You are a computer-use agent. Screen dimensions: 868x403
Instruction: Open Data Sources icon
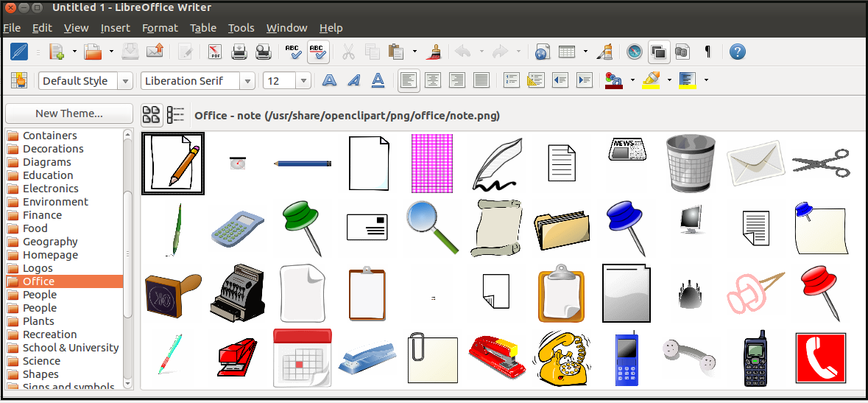click(682, 52)
